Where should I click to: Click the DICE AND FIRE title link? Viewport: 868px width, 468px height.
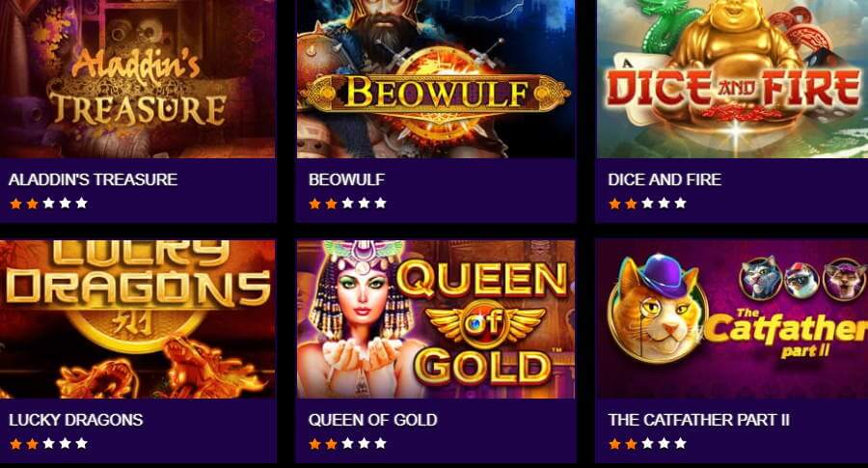tap(665, 179)
